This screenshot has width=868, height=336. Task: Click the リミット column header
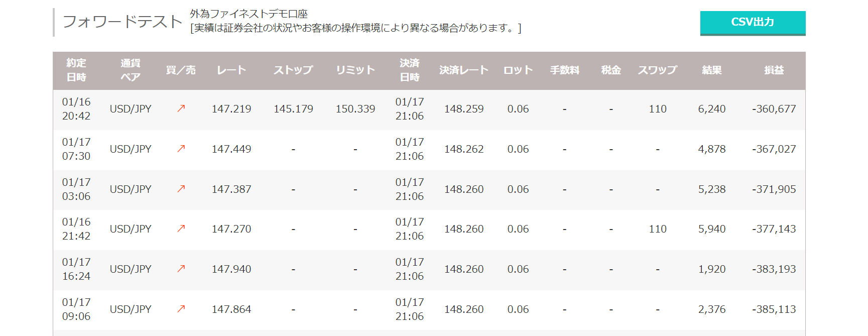(x=355, y=70)
